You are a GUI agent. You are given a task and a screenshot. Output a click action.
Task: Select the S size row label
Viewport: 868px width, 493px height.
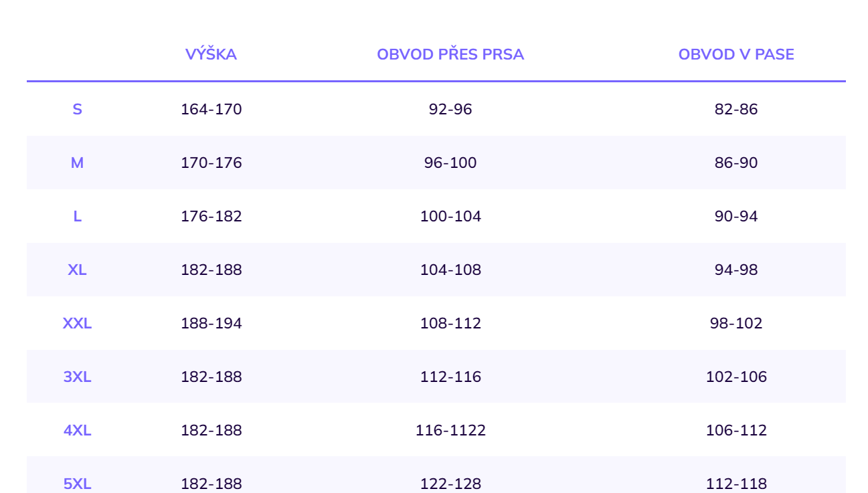click(x=77, y=109)
